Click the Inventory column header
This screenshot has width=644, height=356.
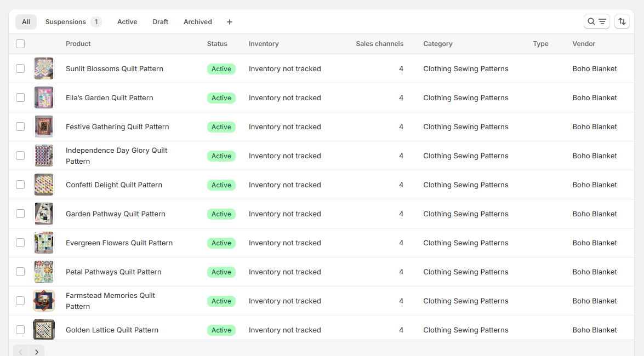[x=264, y=44]
